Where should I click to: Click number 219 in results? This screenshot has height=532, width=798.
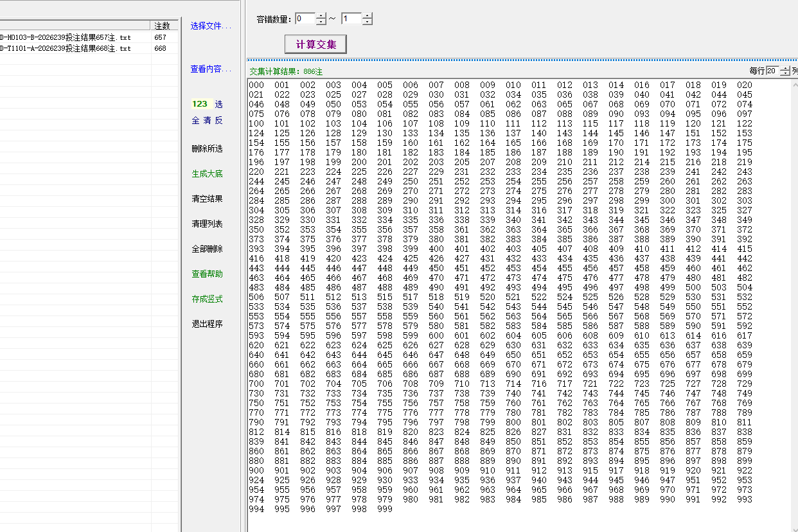(745, 162)
